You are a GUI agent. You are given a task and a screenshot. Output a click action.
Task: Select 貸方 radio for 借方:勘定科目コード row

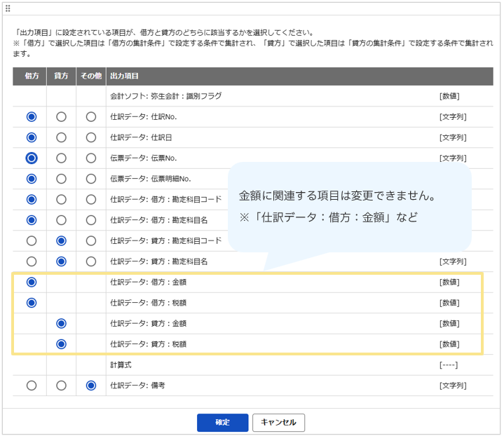[61, 200]
